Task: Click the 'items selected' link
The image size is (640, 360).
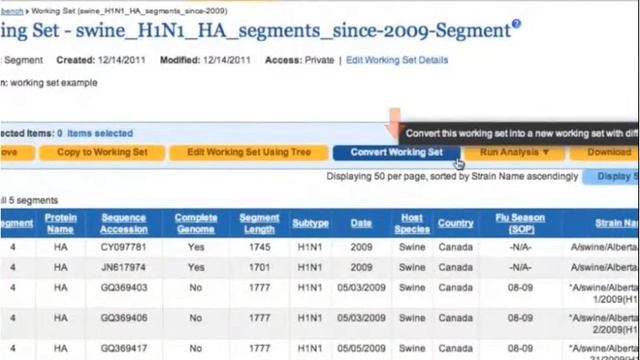Action: pyautogui.click(x=100, y=133)
